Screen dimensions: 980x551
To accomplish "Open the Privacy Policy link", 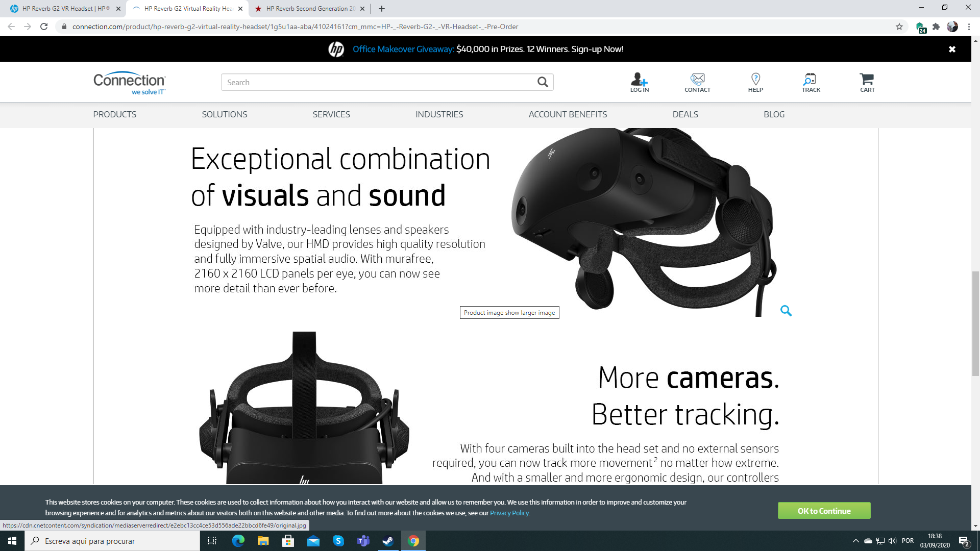I will click(509, 513).
